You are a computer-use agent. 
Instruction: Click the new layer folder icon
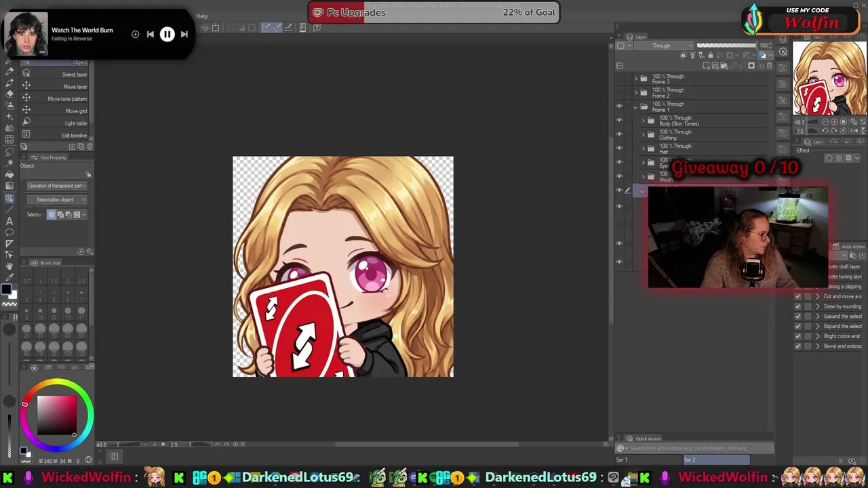(724, 66)
